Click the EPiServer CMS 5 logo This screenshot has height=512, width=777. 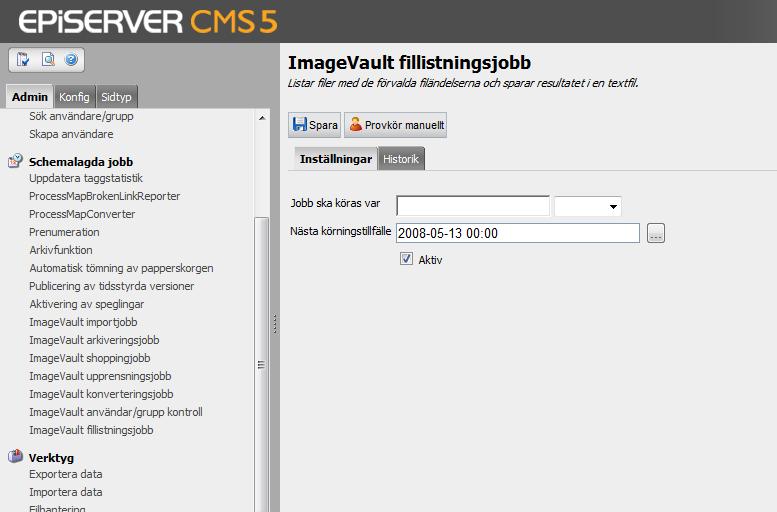(148, 22)
